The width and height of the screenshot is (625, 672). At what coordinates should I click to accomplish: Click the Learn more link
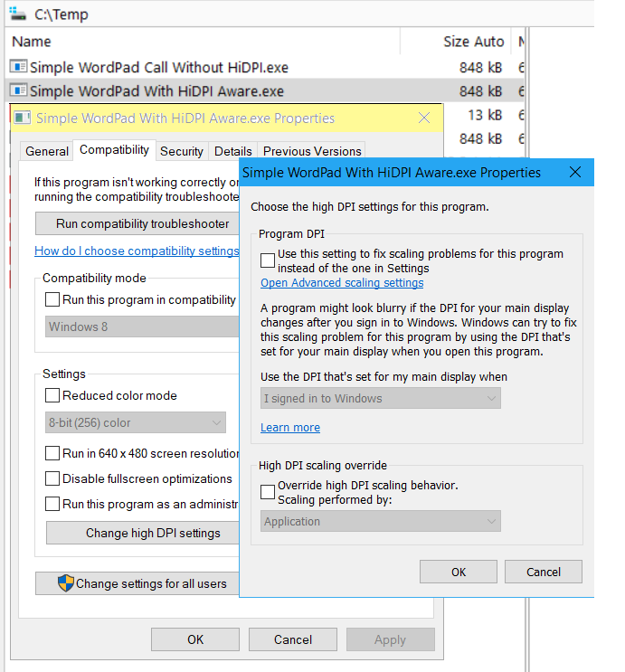click(290, 427)
